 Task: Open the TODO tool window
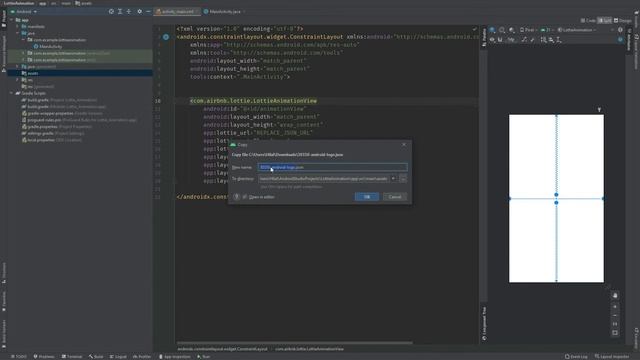tap(19, 356)
